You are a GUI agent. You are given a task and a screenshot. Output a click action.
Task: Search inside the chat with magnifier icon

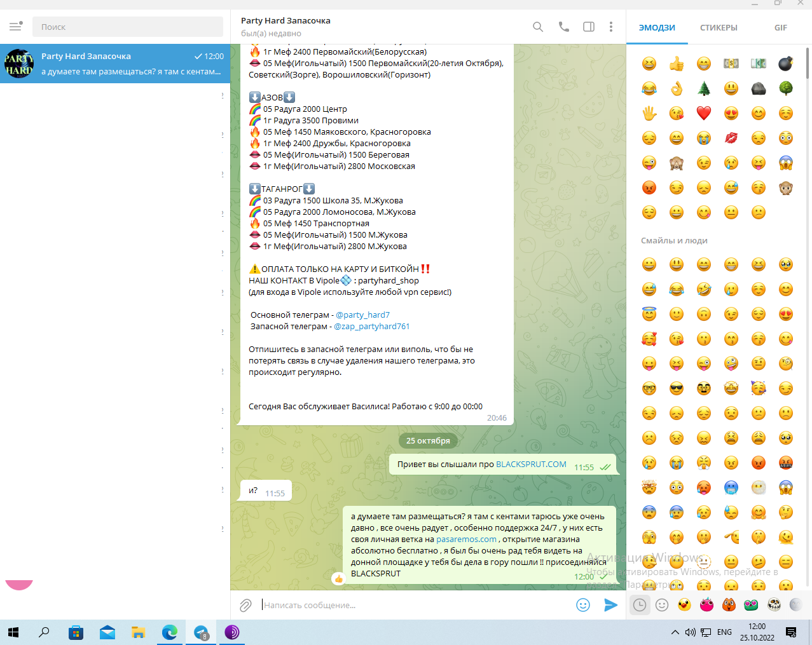pos(538,27)
